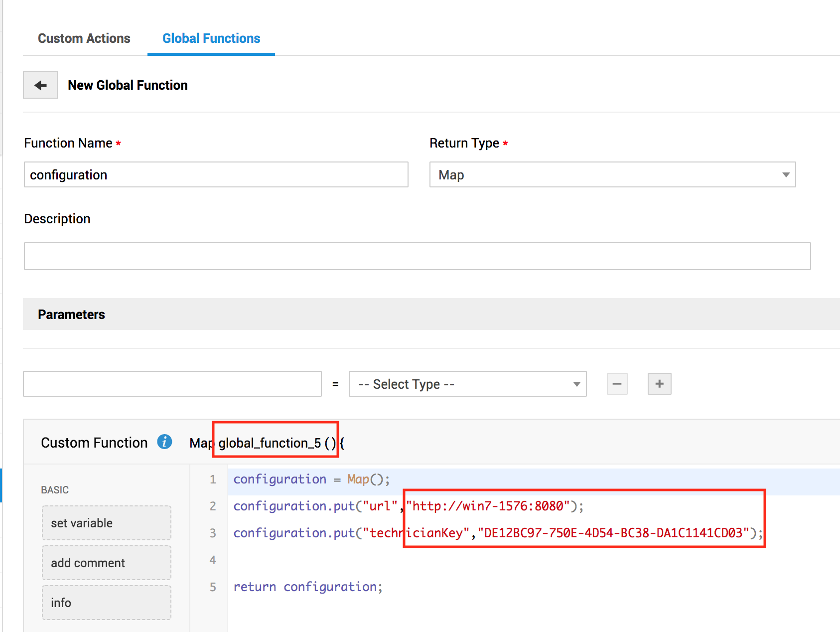840x632 pixels.
Task: Switch to Custom Actions tab
Action: [84, 38]
